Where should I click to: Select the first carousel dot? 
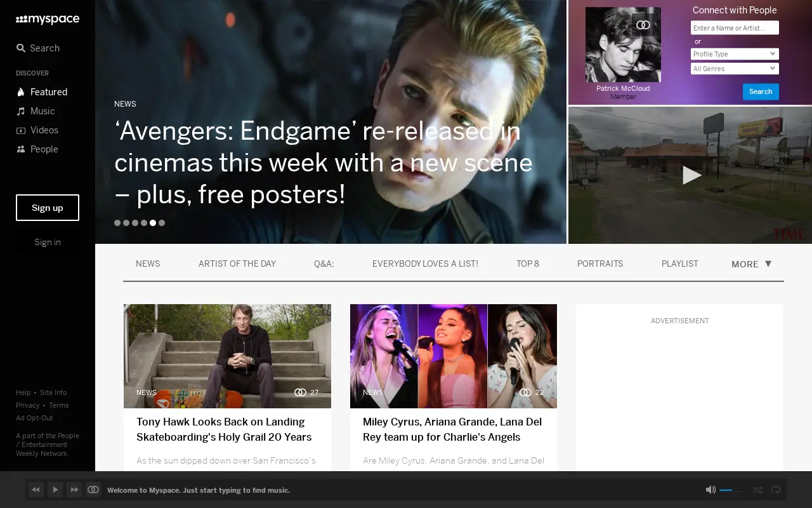click(117, 223)
